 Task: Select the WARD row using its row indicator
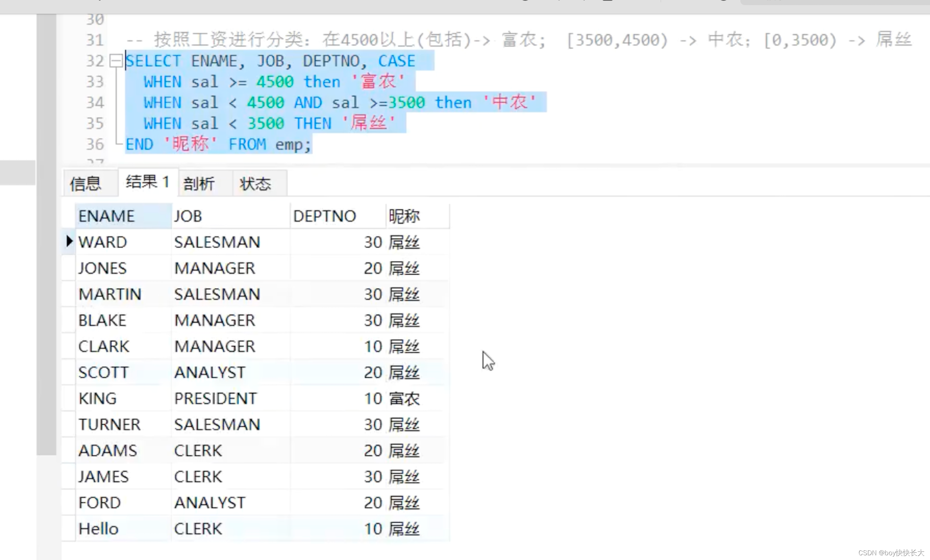pyautogui.click(x=69, y=242)
